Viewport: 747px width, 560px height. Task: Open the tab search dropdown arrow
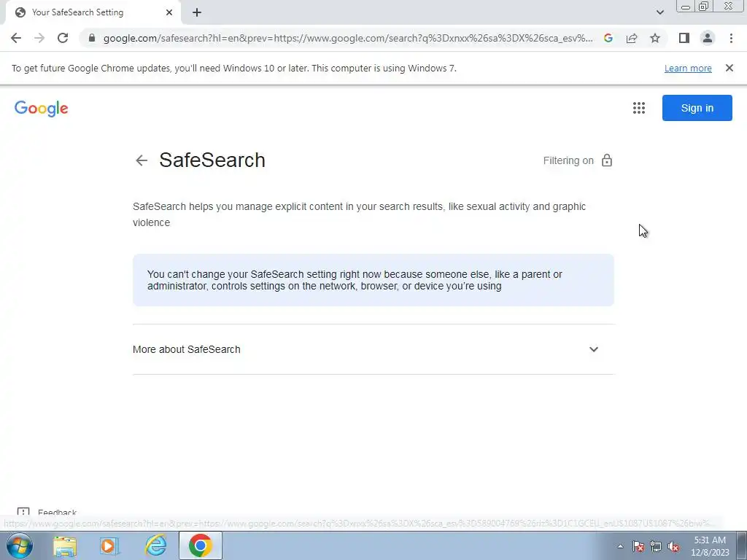659,12
